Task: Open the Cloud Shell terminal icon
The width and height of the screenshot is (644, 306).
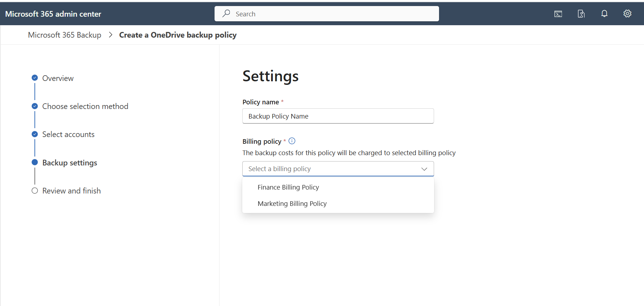Action: click(x=558, y=14)
